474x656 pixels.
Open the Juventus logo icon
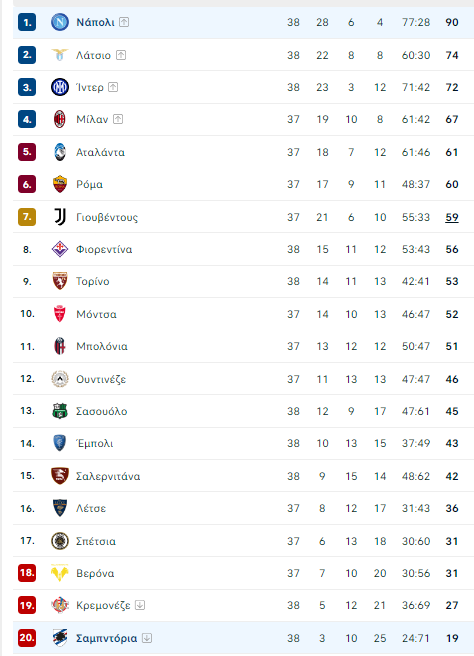60,217
